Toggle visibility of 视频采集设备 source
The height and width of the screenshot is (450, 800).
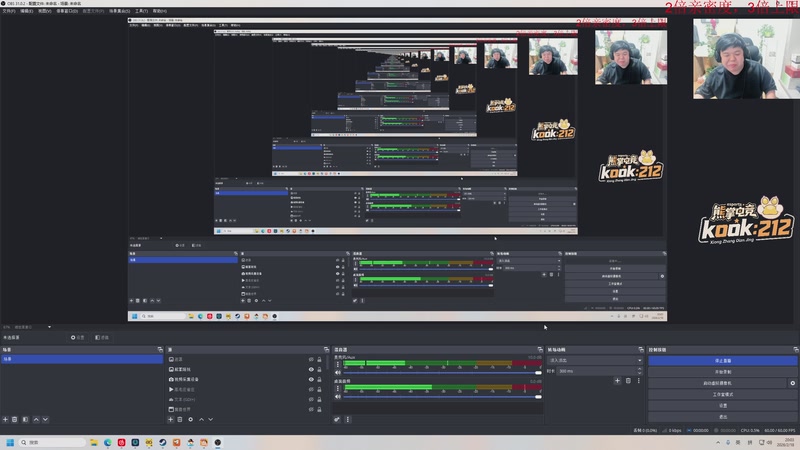(311, 379)
